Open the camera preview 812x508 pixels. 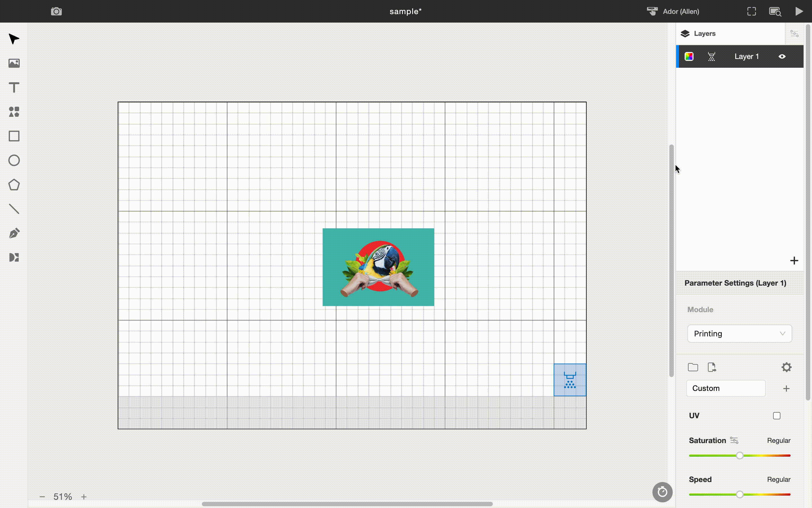pyautogui.click(x=56, y=11)
